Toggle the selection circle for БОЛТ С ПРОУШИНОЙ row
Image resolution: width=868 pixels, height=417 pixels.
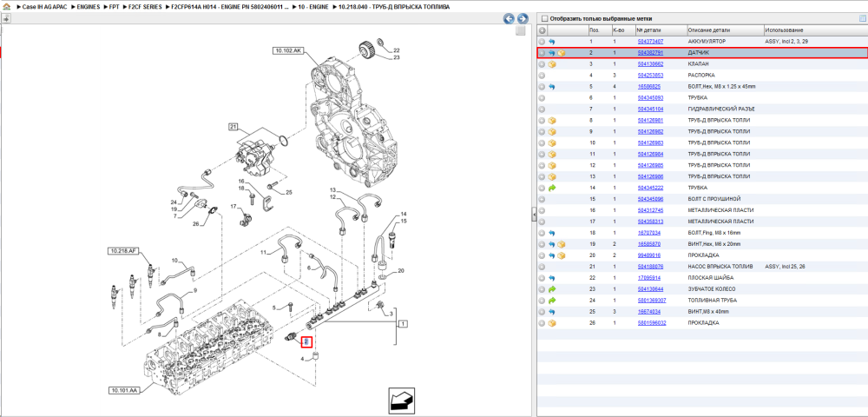[x=542, y=199]
